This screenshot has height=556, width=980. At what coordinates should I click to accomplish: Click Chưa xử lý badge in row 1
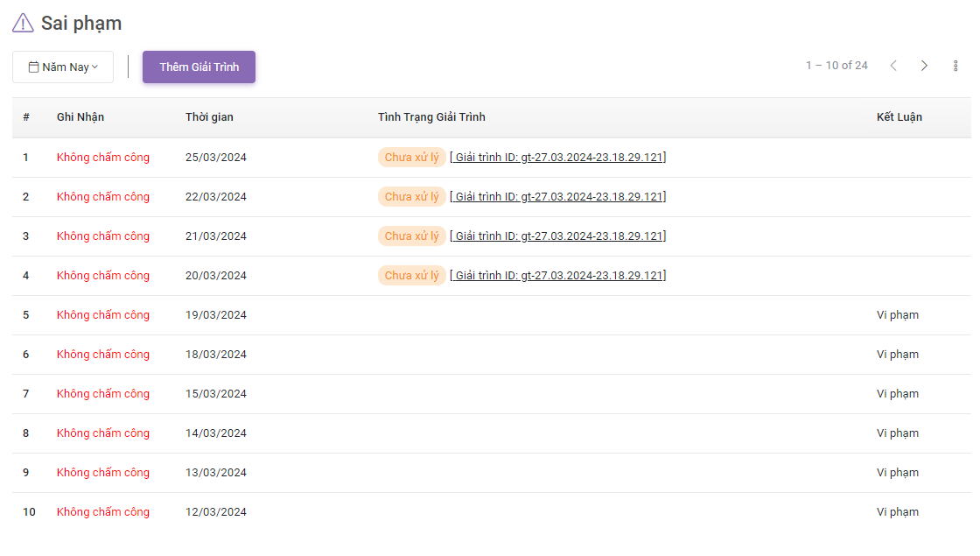(x=411, y=158)
